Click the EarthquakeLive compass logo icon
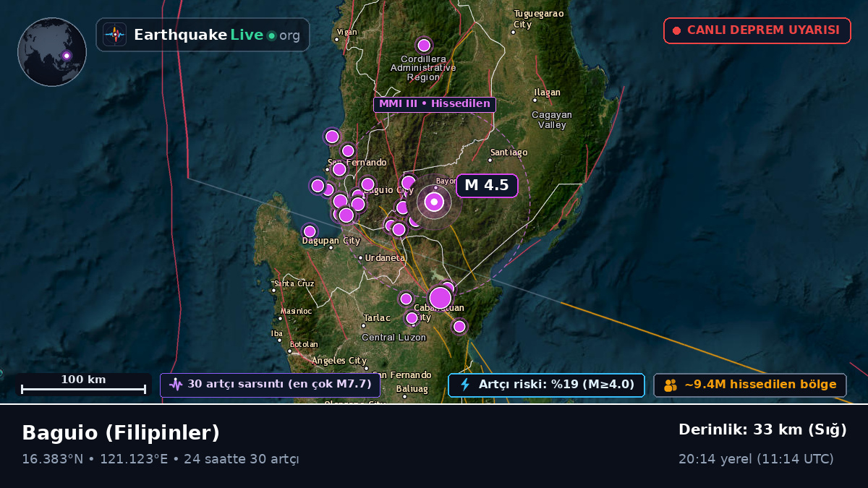Viewport: 868px width, 488px height. (114, 35)
